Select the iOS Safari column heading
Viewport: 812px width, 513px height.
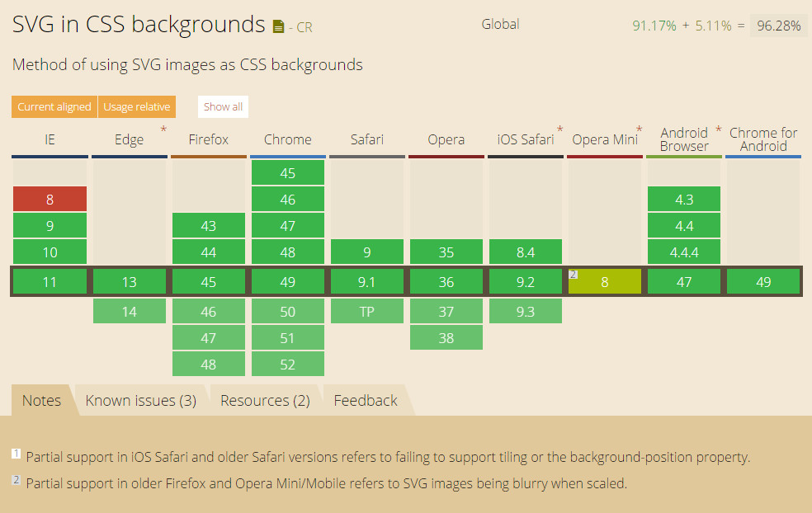click(x=525, y=139)
